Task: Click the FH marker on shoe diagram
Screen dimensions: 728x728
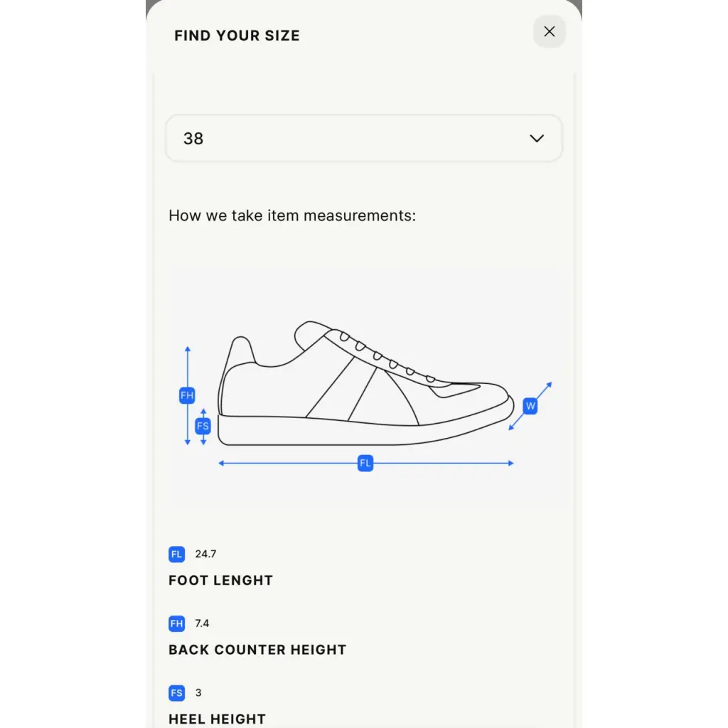Action: point(187,395)
